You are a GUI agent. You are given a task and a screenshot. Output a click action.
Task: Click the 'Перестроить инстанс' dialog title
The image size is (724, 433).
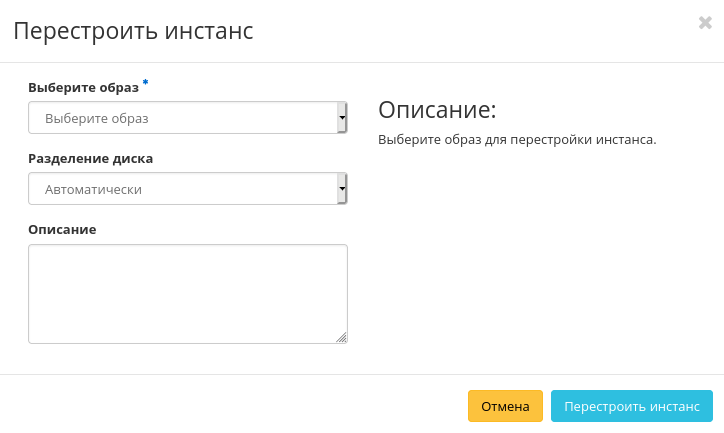tap(133, 31)
